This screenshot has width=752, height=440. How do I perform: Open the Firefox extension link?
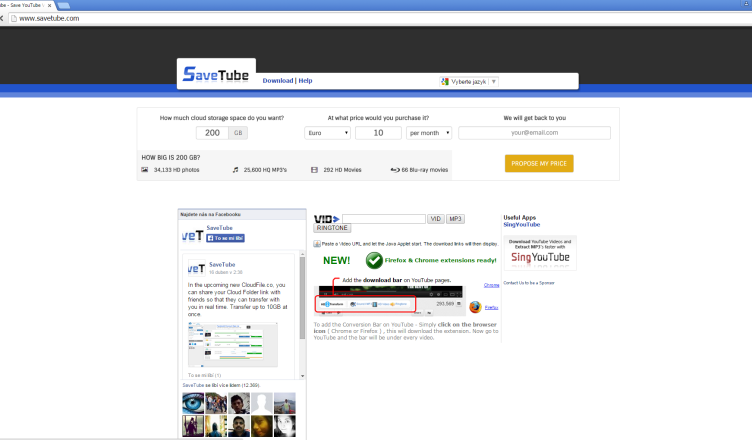click(x=491, y=308)
